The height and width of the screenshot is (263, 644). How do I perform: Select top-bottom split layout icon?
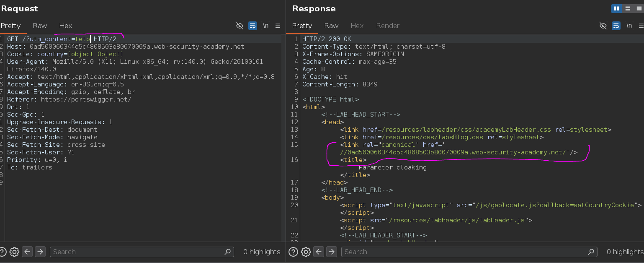pyautogui.click(x=627, y=8)
